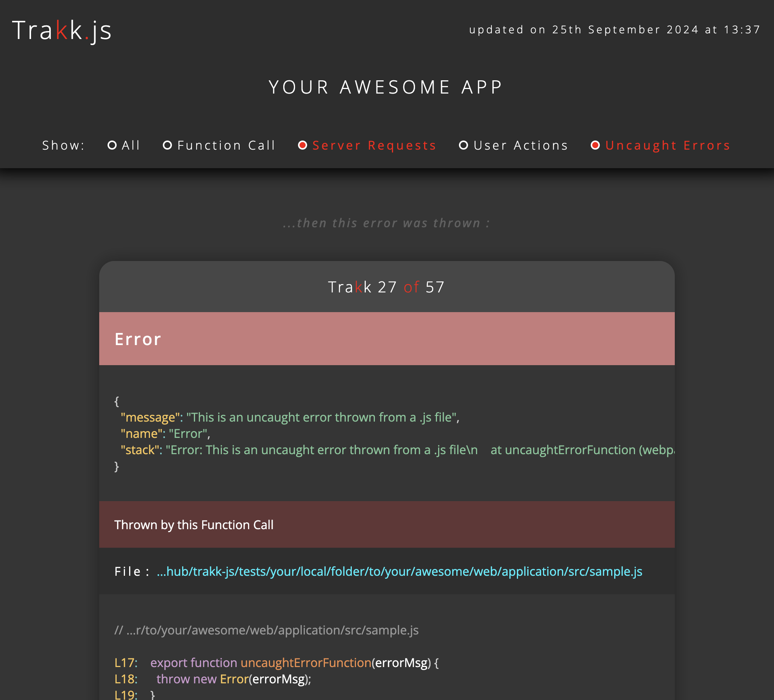Select the All filter radio circle
This screenshot has height=700, width=774.
pyautogui.click(x=112, y=145)
